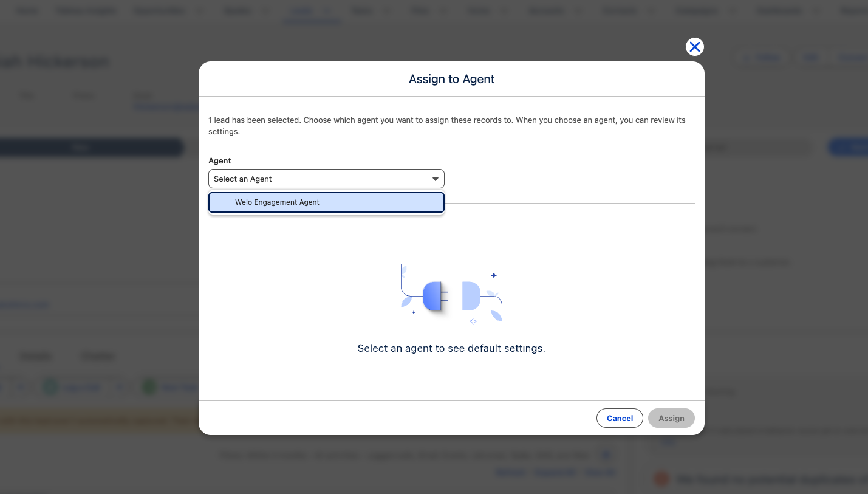Image resolution: width=868 pixels, height=494 pixels.
Task: Open the Select an Agent dropdown
Action: (326, 179)
